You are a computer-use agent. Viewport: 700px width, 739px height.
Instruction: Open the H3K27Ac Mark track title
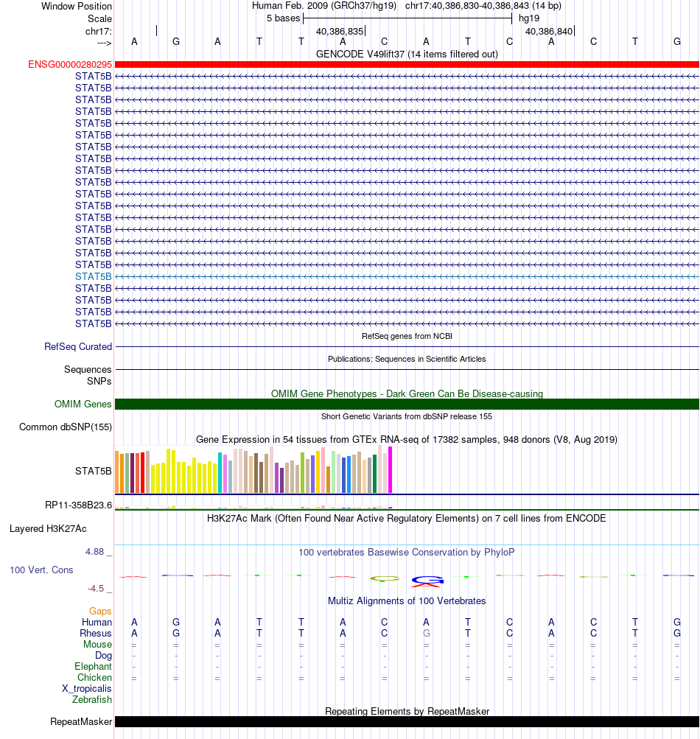(407, 519)
